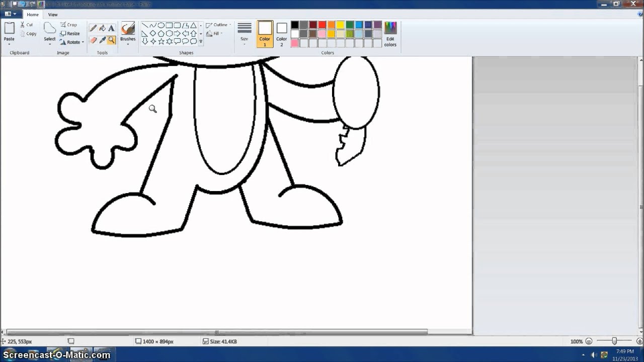Switch to the View ribbon tab

pos(53,15)
